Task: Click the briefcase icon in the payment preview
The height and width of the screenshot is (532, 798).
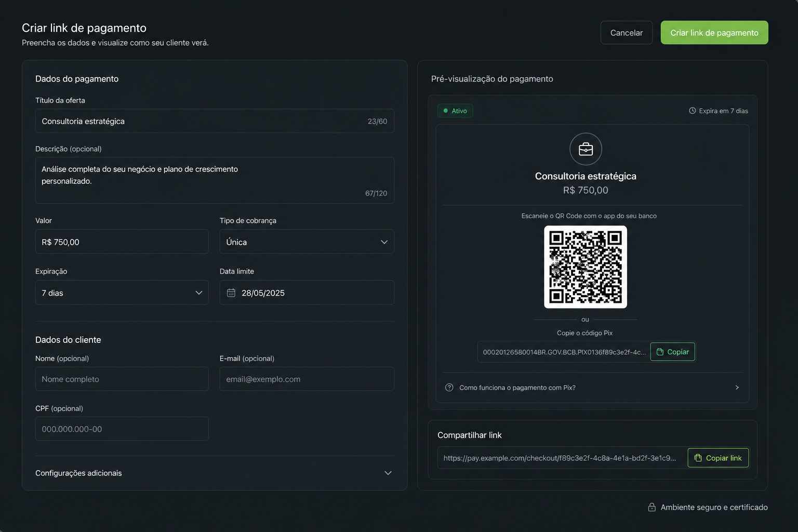Action: 586,149
